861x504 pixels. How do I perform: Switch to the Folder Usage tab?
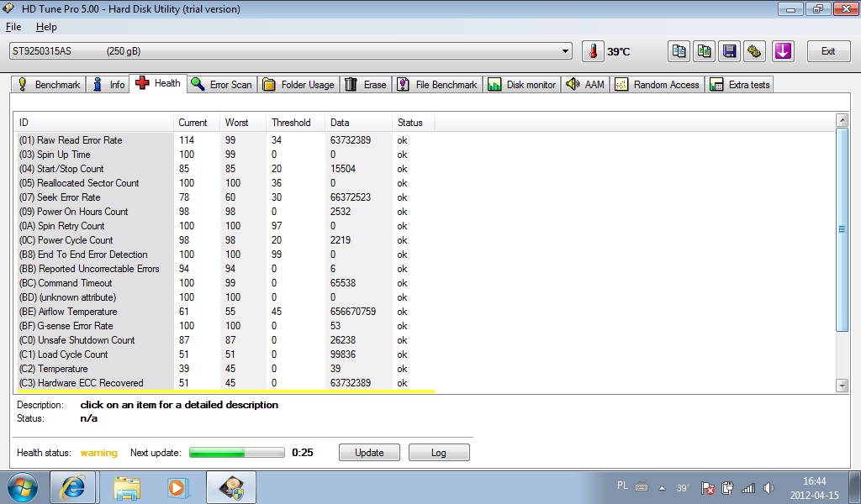click(298, 85)
